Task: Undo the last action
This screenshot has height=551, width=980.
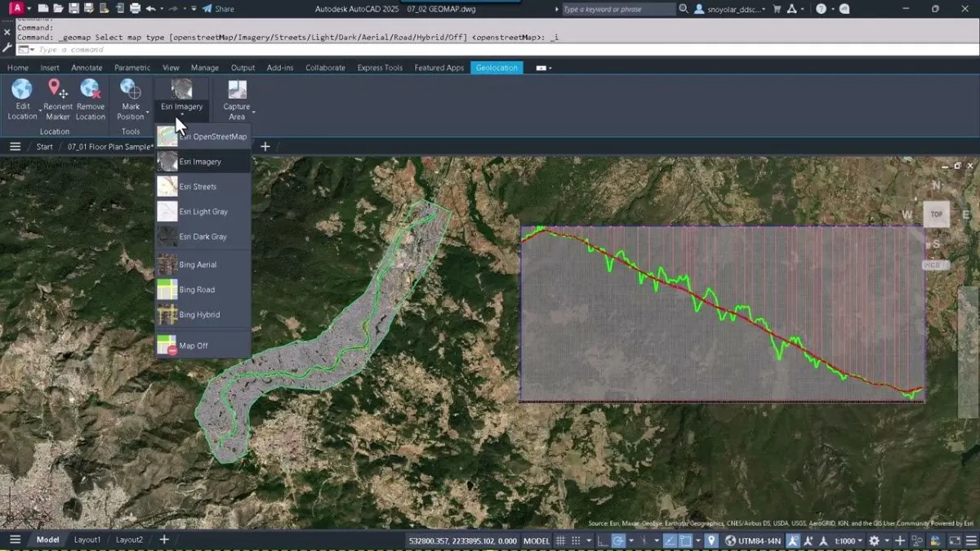Action: (150, 8)
